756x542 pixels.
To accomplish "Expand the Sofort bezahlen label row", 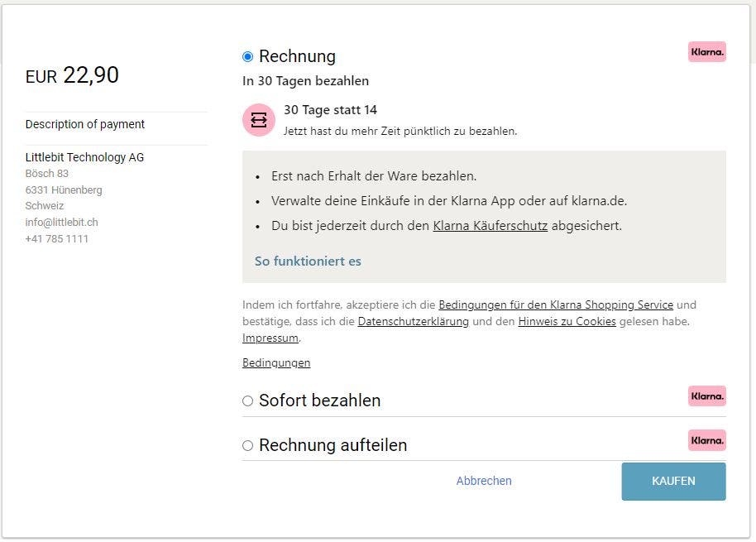I will [x=484, y=401].
